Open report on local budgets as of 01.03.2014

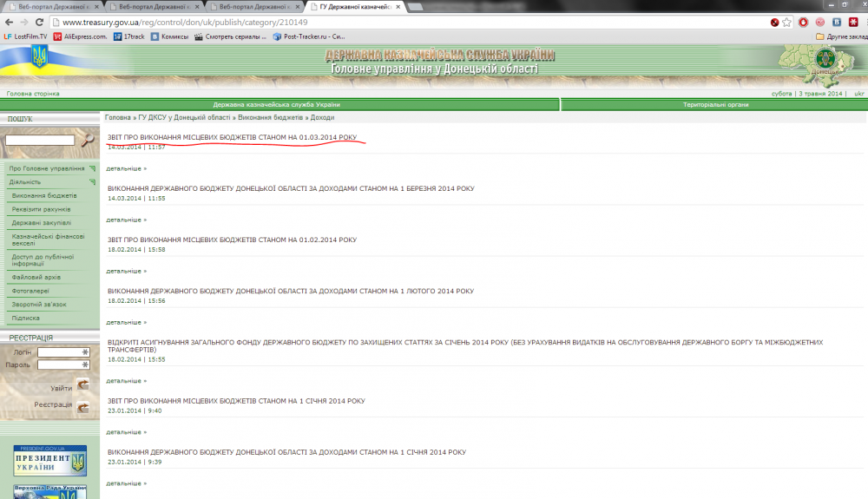232,137
